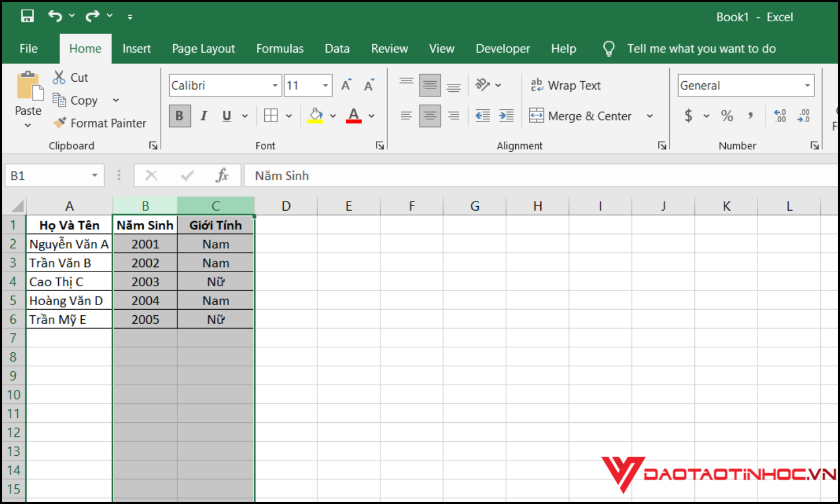
Task: Select the Format Painter tool
Action: [100, 123]
